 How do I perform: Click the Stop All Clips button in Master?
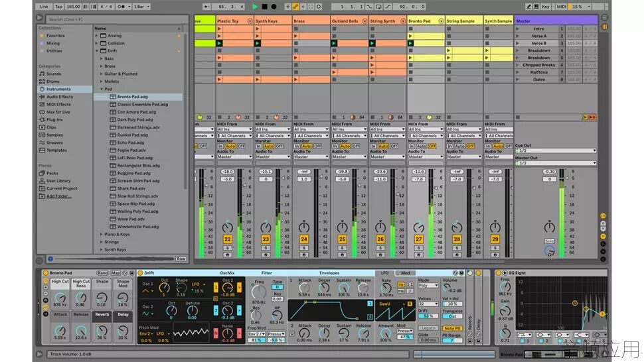(518, 117)
